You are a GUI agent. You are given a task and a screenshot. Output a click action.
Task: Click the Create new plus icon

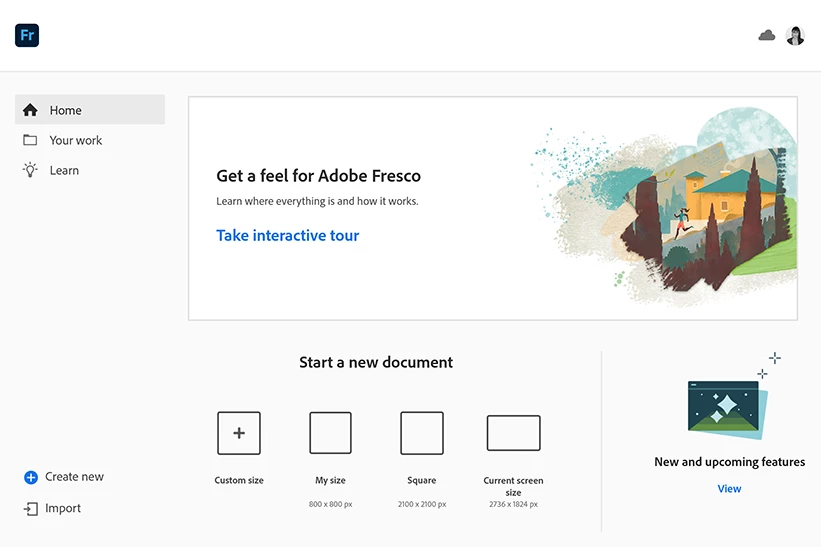[31, 477]
